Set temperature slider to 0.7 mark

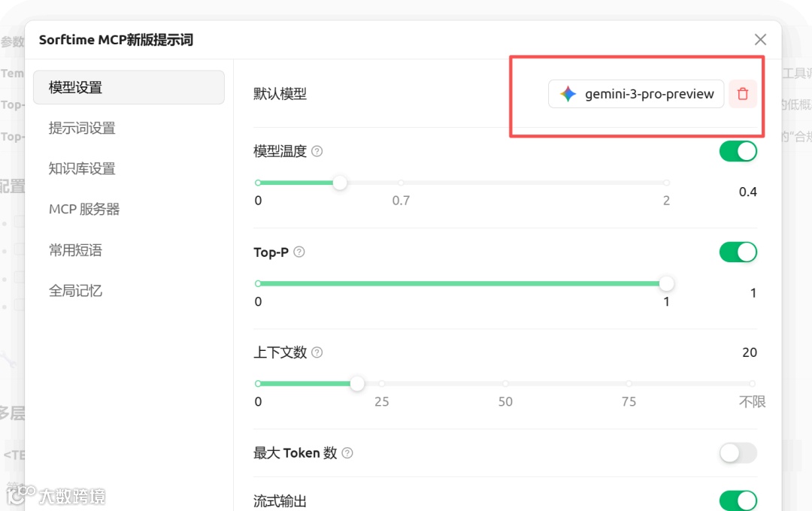(401, 183)
